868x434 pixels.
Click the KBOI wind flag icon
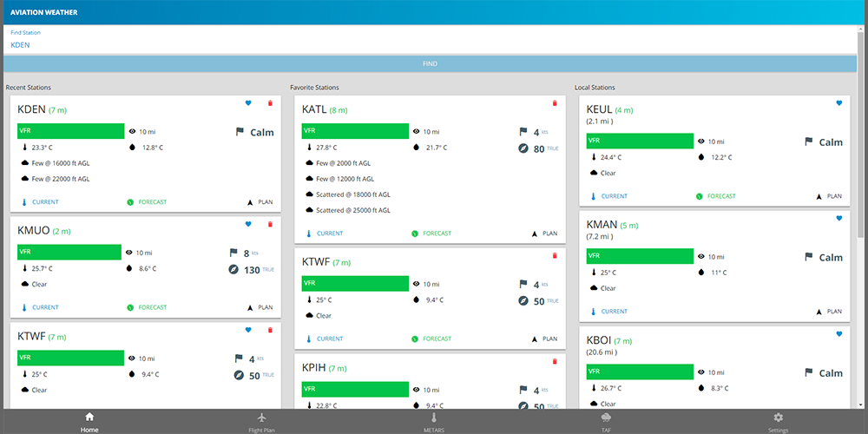click(809, 372)
